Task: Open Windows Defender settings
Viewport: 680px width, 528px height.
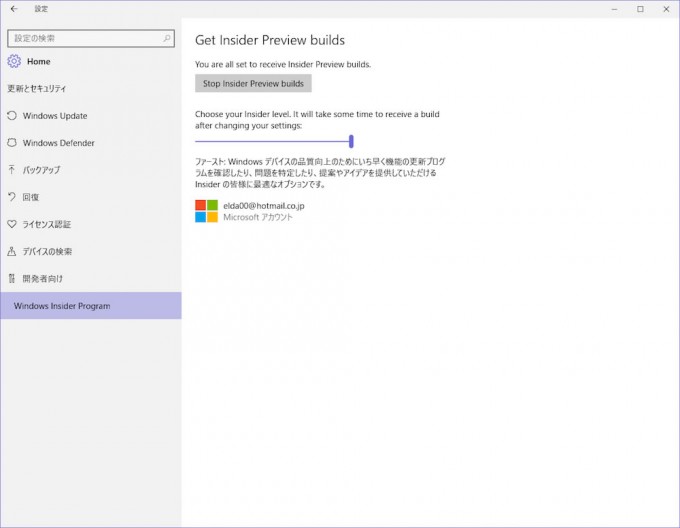Action: click(x=91, y=143)
